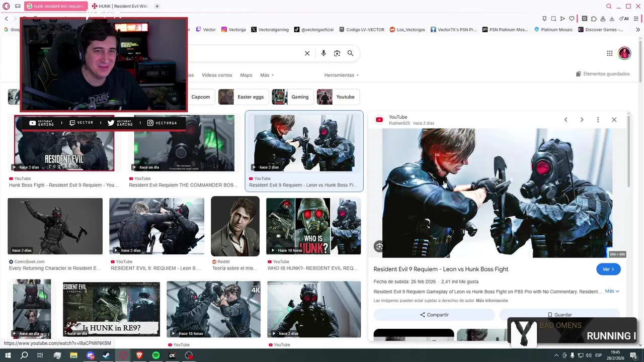Start voice search with microphone icon
The width and height of the screenshot is (644, 362).
tap(324, 53)
